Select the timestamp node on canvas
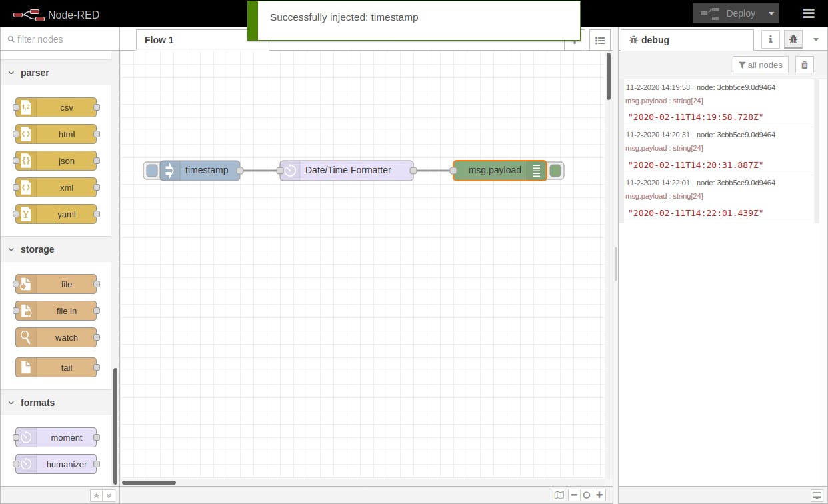This screenshot has height=504, width=828. [200, 170]
